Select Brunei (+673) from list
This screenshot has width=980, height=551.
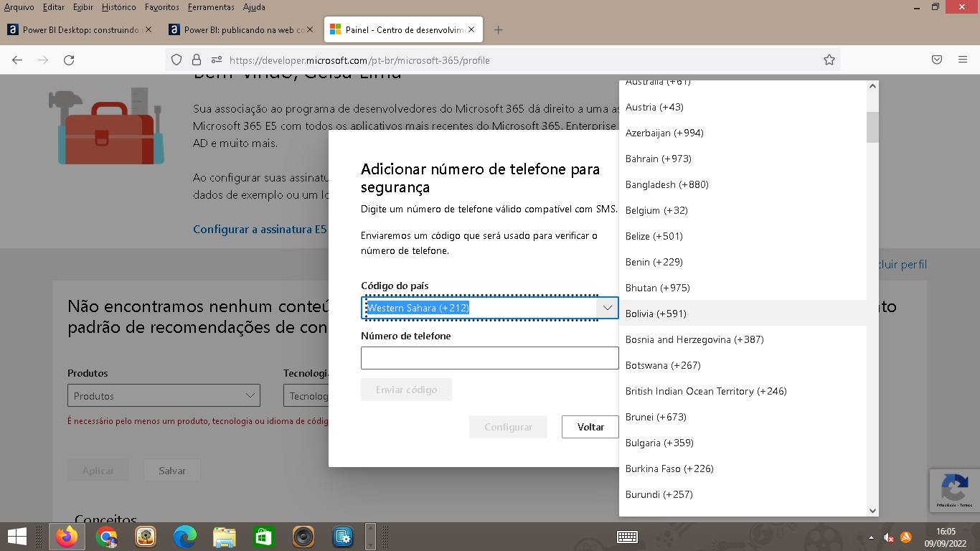click(x=743, y=417)
